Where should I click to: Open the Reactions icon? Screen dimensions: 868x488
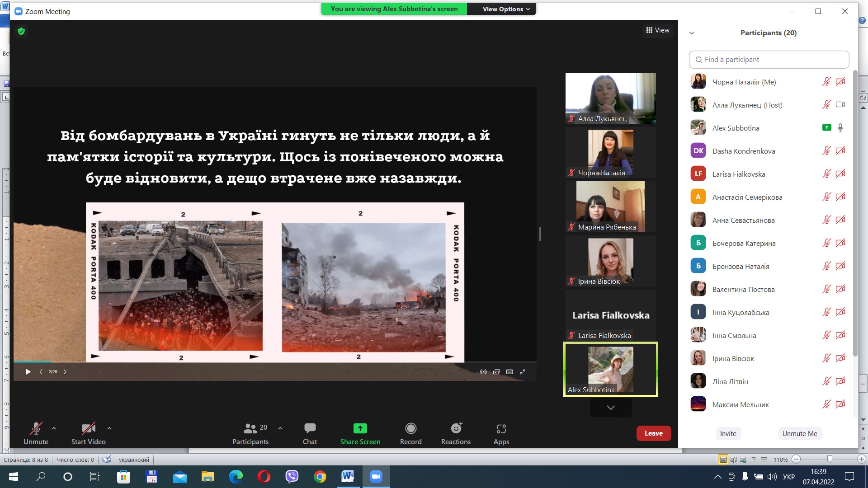(456, 428)
